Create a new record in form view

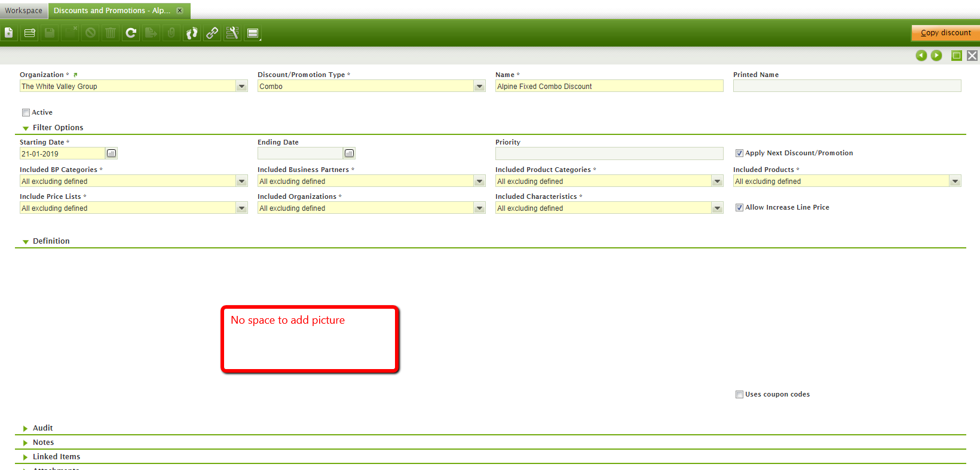[x=9, y=33]
